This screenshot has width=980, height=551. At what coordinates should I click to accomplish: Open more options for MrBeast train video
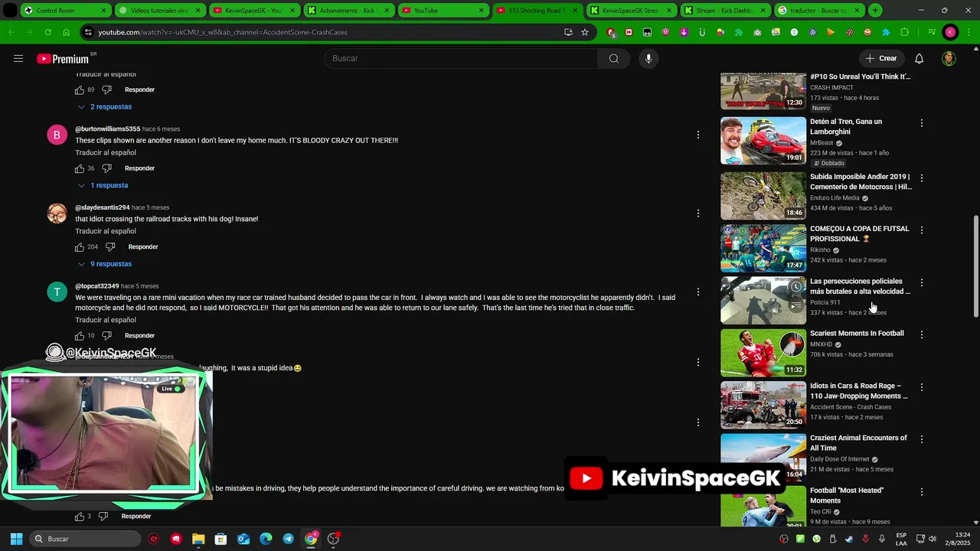click(x=922, y=123)
